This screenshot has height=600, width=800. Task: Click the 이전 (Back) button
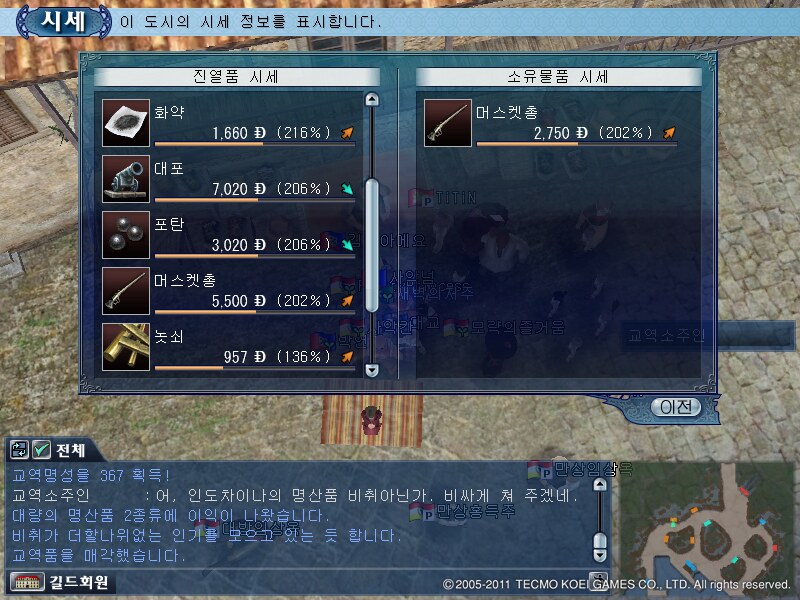pos(676,407)
